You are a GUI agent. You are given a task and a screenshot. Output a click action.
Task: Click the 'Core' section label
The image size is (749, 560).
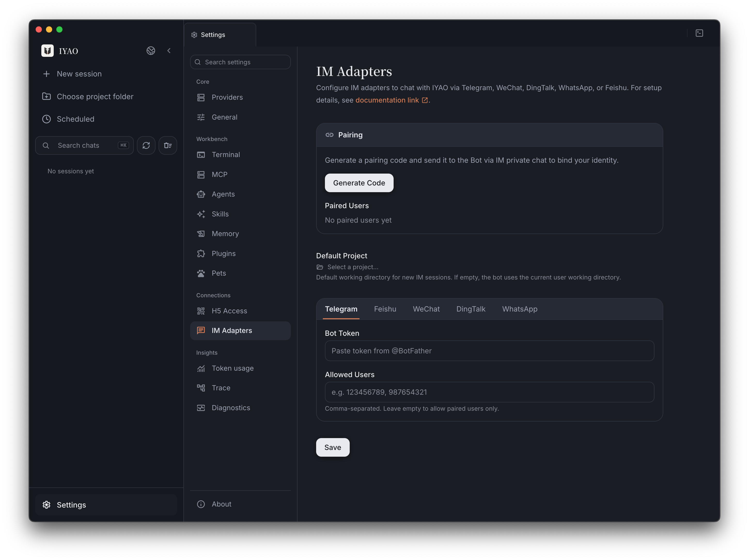click(202, 82)
